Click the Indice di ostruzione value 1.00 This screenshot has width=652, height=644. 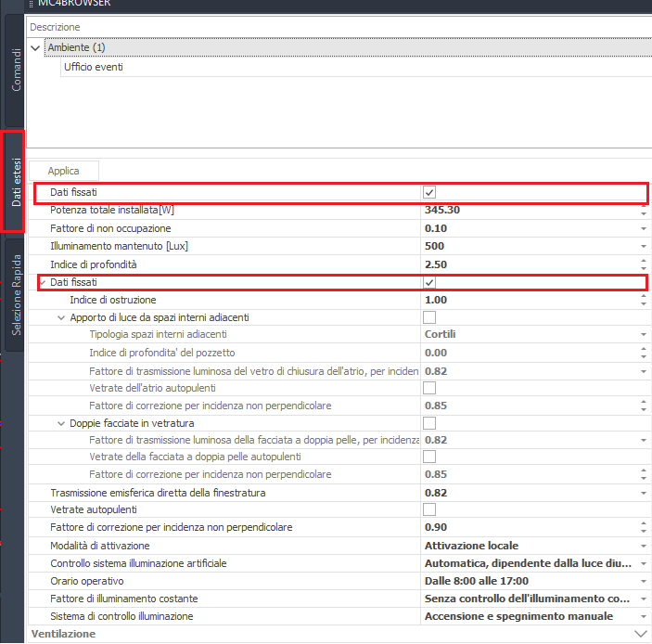(x=435, y=300)
